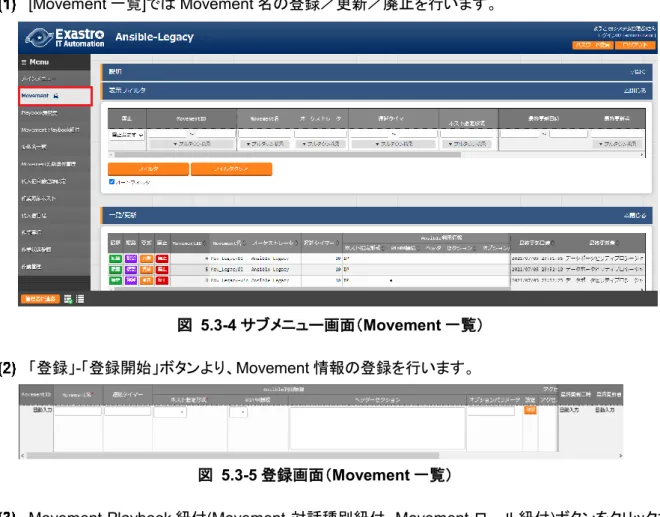The width and height of the screenshot is (660, 517).
Task: Click purple button in third list row
Action: pos(130,280)
